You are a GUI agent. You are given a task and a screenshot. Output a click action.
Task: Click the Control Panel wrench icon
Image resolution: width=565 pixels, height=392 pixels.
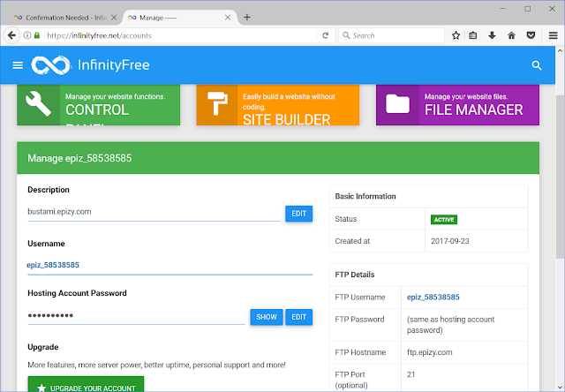39,104
